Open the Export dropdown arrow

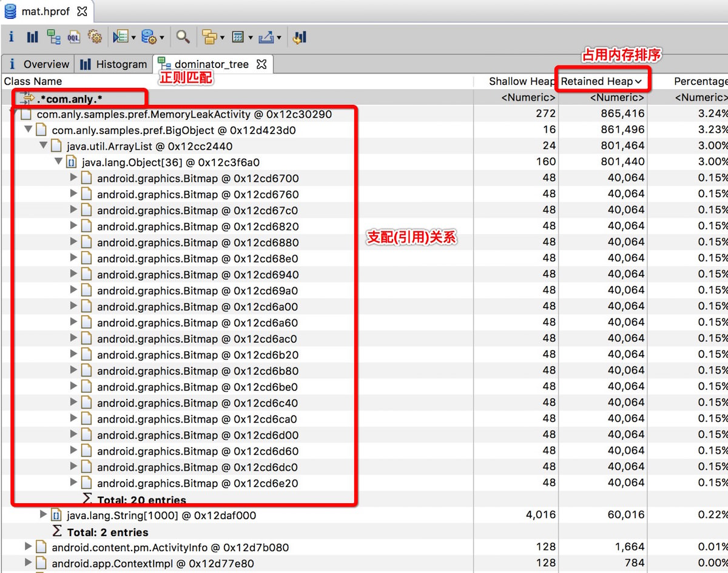[x=279, y=38]
